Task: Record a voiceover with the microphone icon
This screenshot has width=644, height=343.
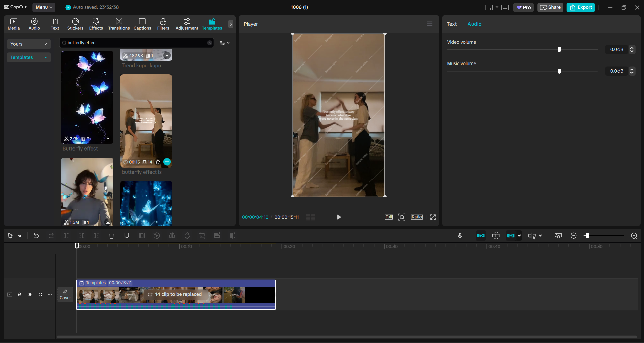Action: (460, 235)
